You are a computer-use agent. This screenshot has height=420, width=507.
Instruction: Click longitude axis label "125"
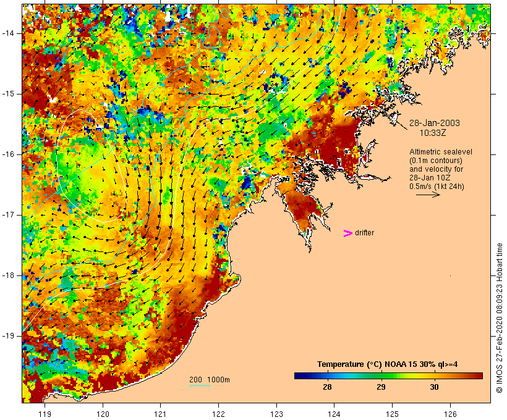pos(393,414)
